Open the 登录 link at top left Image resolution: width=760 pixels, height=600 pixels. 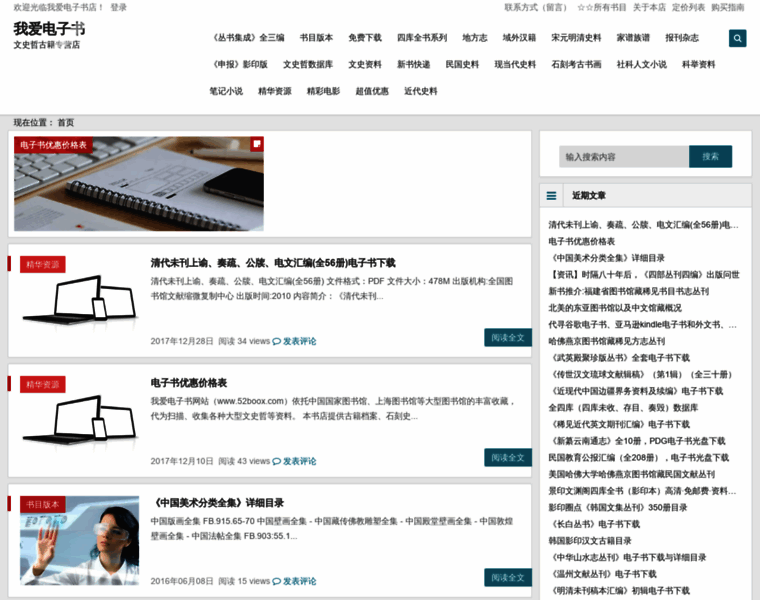118,7
